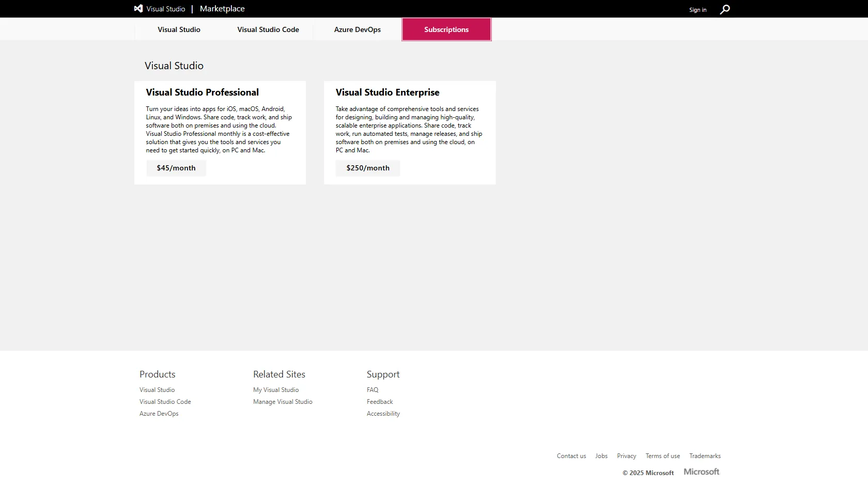The height and width of the screenshot is (488, 868).
Task: Click the $250/month button
Action: [x=368, y=168]
